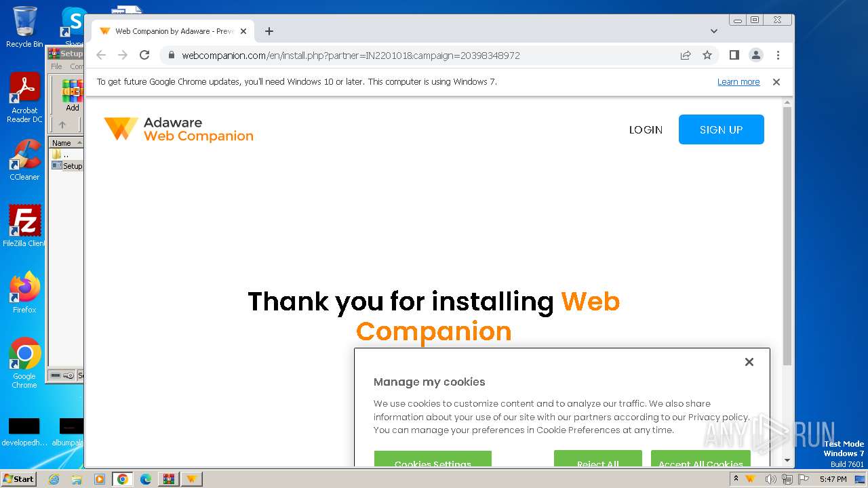Switch to Web Companion taskbar button

(x=191, y=479)
